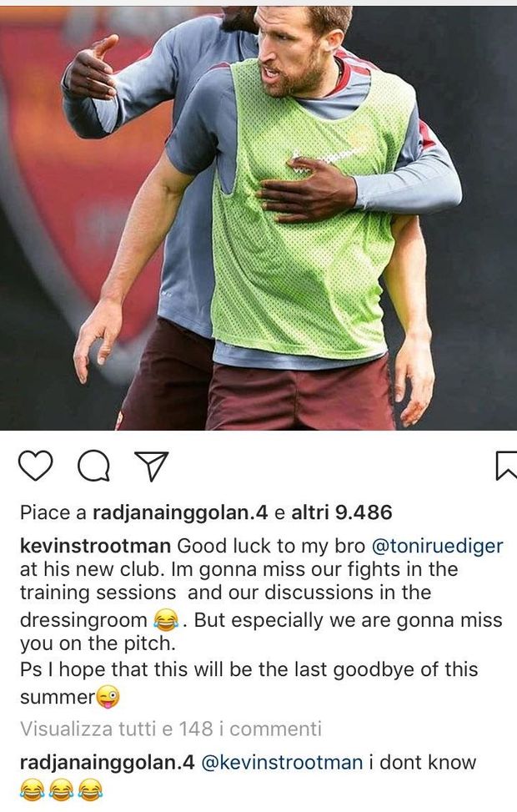This screenshot has height=812, width=517.
Task: Tap the third laughing emoji in comment
Action: point(91,791)
